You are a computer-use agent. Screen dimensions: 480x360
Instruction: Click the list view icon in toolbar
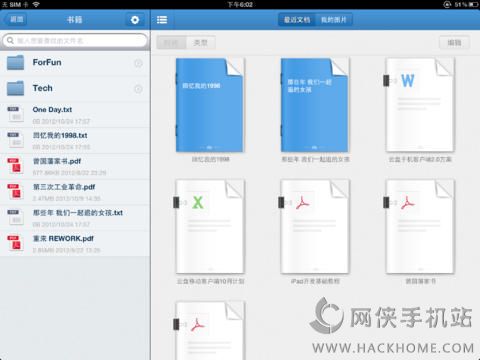pos(162,20)
